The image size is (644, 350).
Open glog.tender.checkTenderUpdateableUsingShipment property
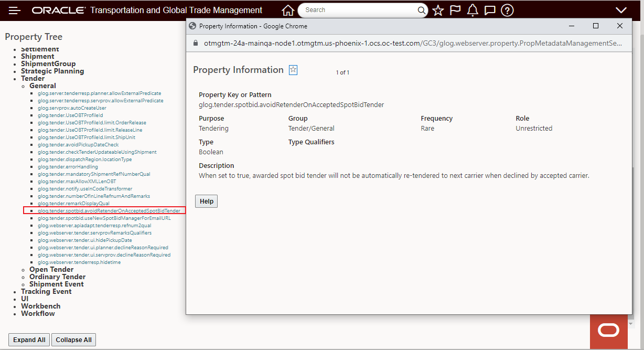(x=97, y=152)
